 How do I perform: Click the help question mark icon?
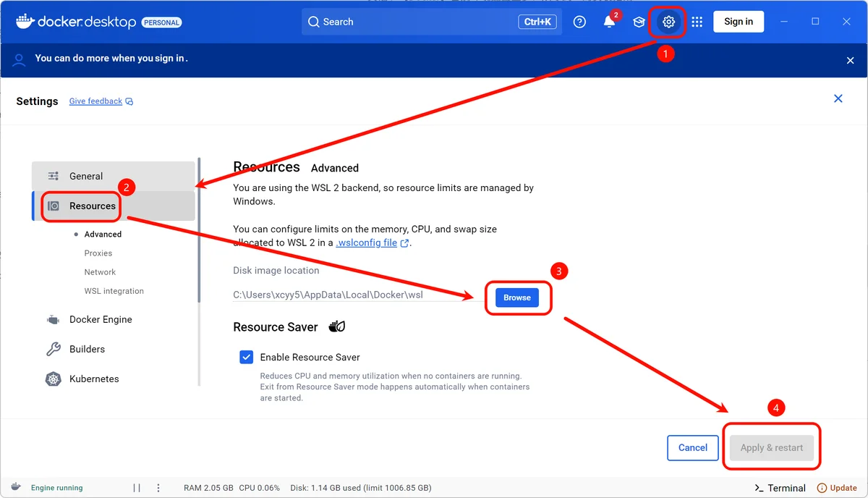coord(579,22)
